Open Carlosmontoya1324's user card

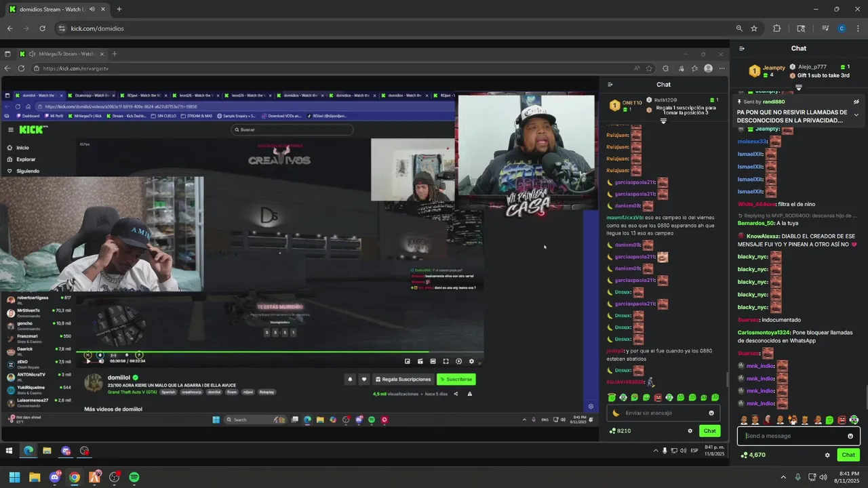pyautogui.click(x=764, y=332)
